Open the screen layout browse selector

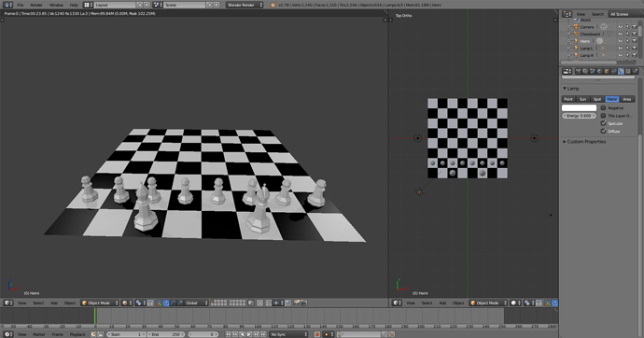coord(88,5)
